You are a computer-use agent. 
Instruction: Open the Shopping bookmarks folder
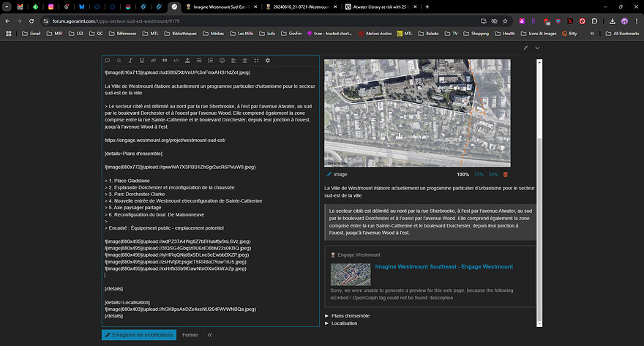(x=476, y=34)
